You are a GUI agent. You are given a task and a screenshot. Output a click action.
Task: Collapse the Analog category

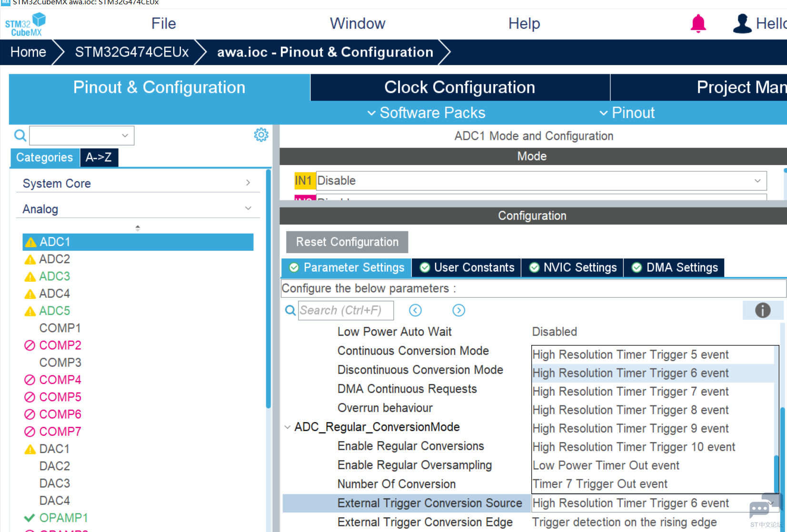point(138,209)
